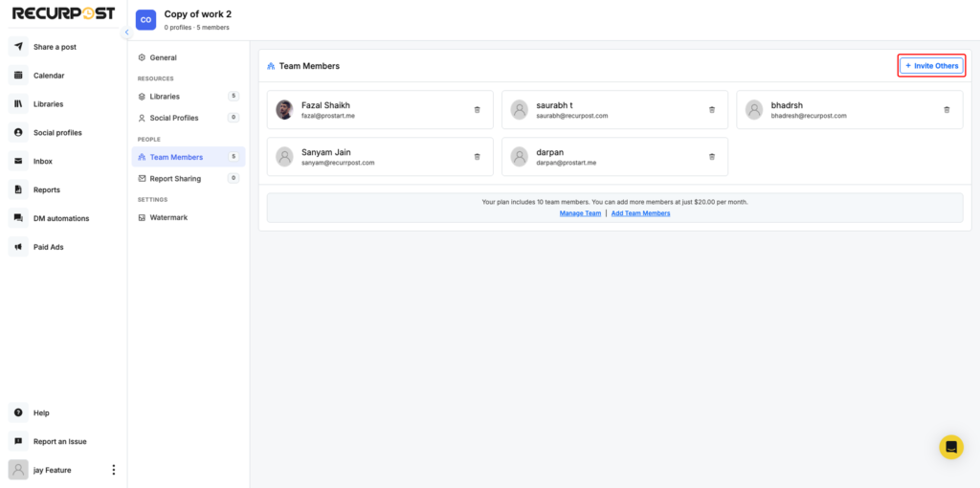
Task: Click the Report an Issue label
Action: 60,441
